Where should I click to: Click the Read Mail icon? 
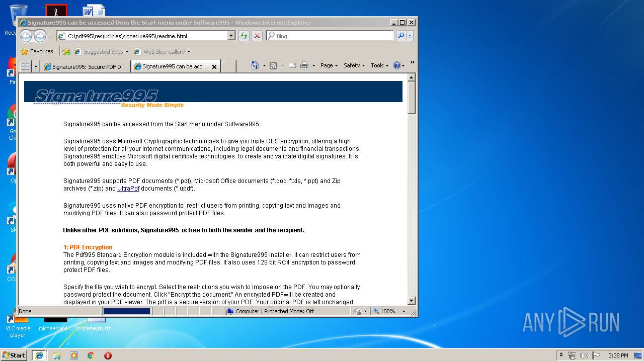[292, 65]
